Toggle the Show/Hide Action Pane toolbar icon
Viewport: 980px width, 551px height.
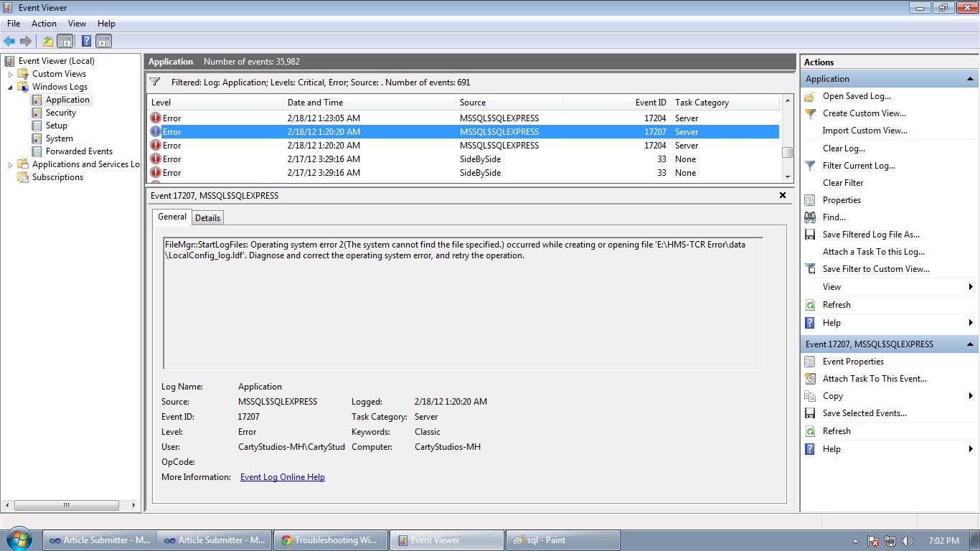click(x=103, y=41)
